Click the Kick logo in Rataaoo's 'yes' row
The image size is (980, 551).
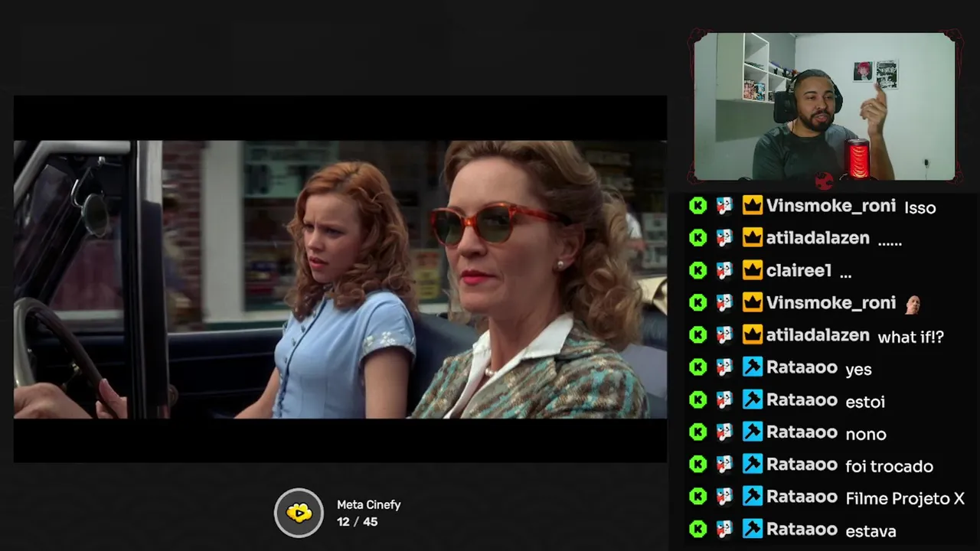697,367
